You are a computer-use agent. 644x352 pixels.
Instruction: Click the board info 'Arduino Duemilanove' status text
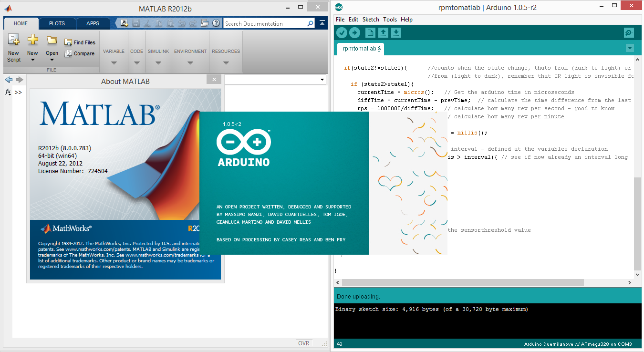pos(578,344)
